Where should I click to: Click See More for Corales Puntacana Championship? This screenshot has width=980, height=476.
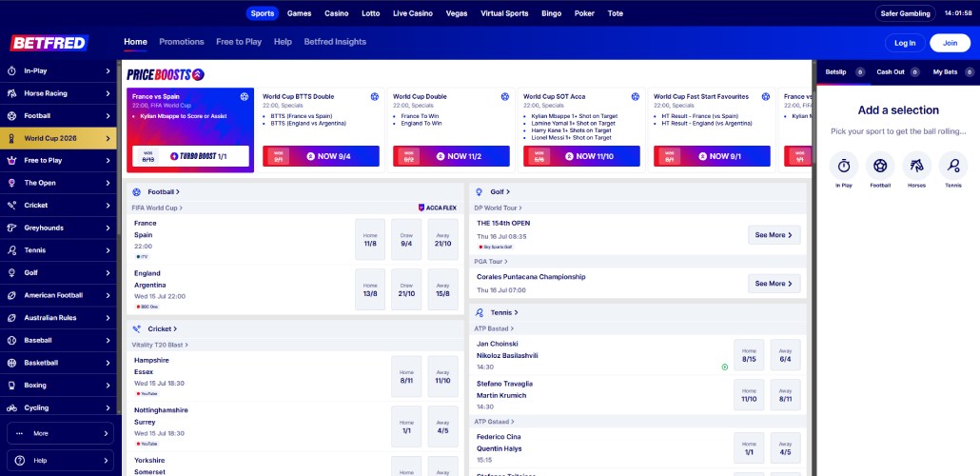[774, 284]
